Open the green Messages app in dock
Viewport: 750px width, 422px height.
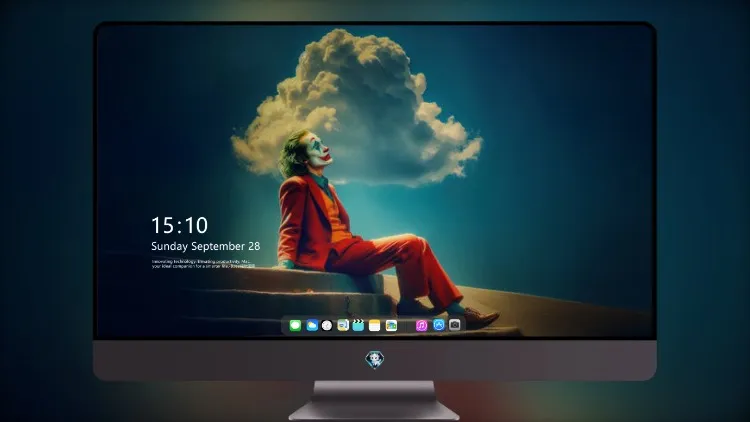295,326
